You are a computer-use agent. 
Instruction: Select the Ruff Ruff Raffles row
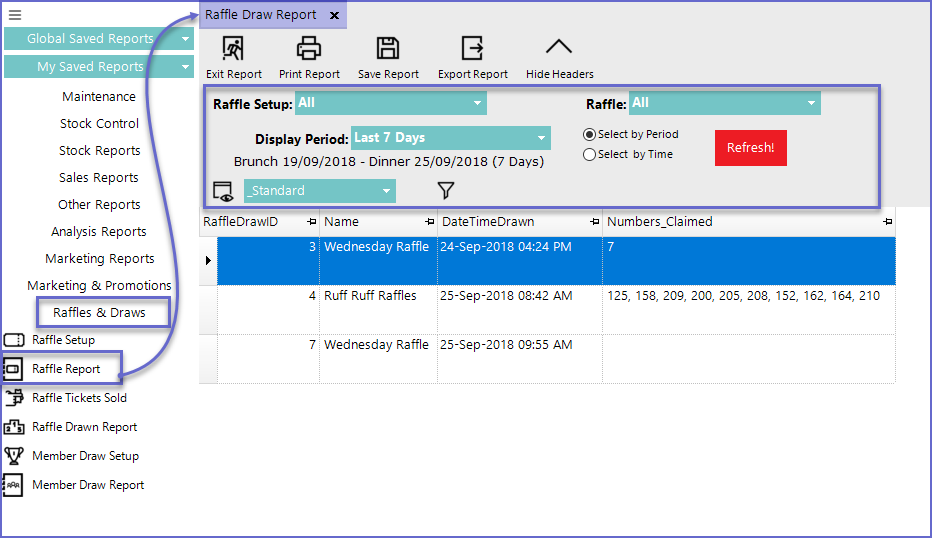370,296
